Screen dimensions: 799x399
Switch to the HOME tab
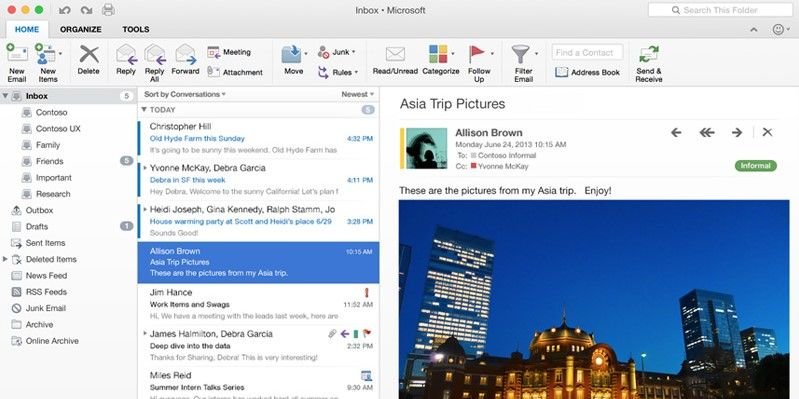pos(27,30)
